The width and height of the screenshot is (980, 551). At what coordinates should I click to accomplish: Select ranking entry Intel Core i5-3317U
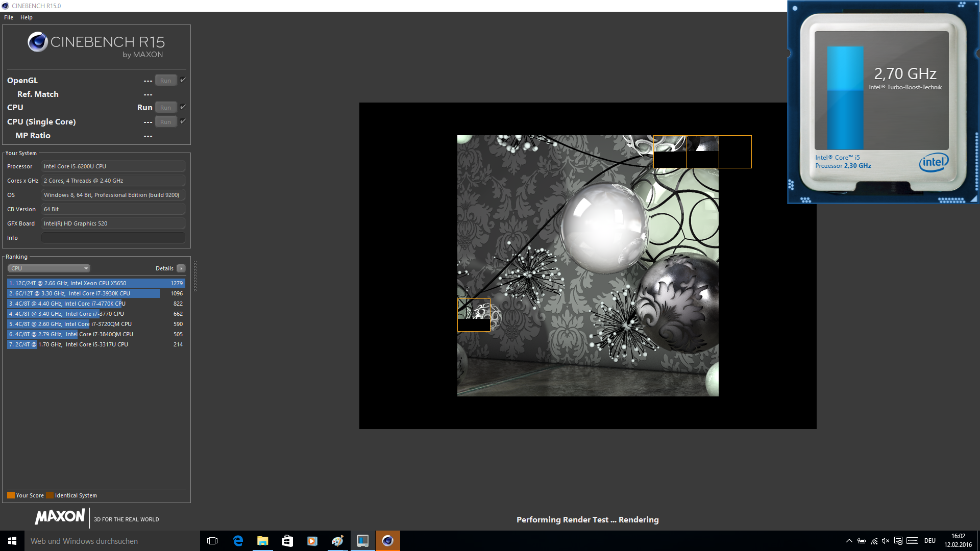tap(96, 344)
